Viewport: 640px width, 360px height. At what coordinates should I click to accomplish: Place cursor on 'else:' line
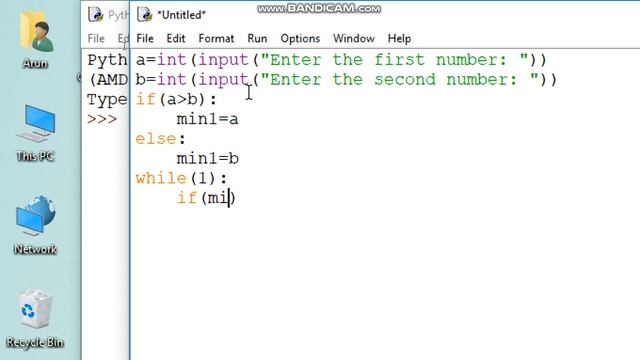[x=160, y=139]
